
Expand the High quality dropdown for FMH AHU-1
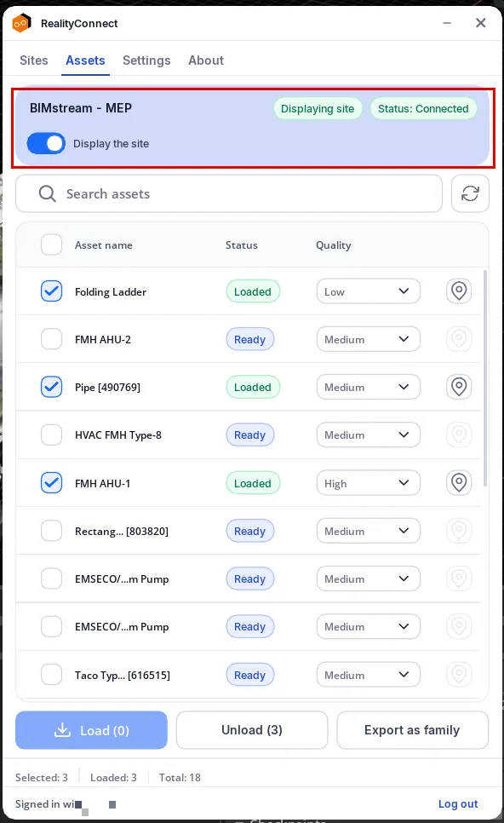[x=368, y=483]
